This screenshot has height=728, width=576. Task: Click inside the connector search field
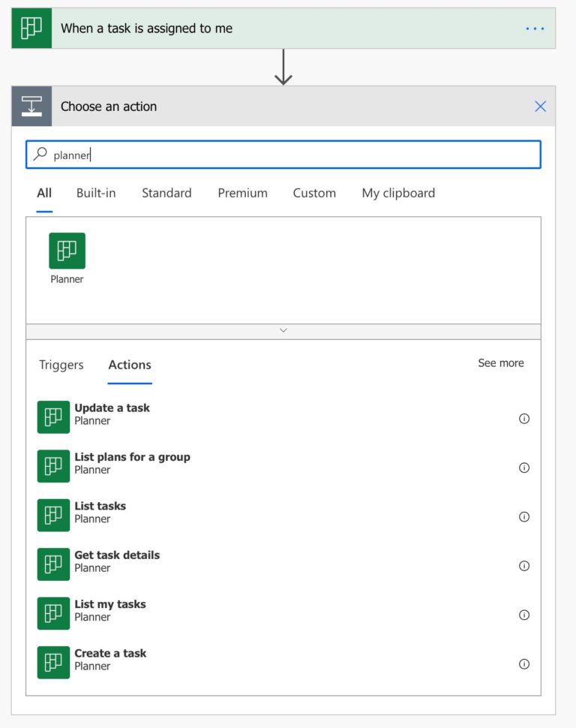pyautogui.click(x=225, y=155)
